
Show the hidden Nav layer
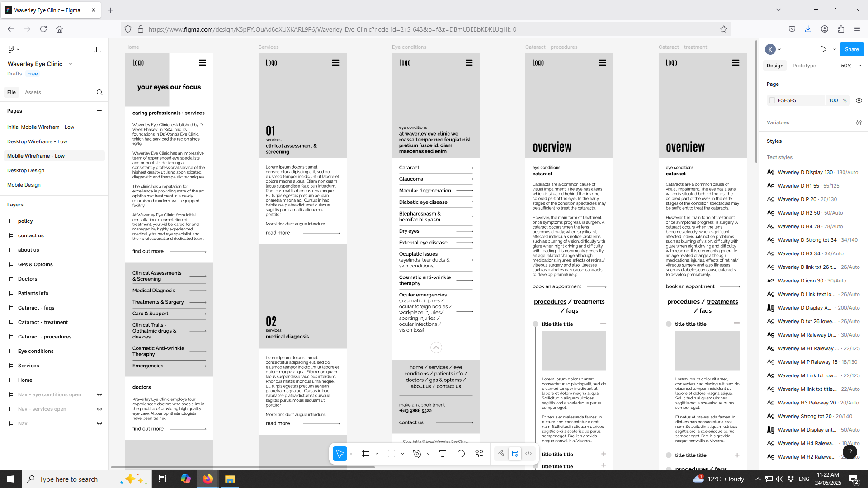pos(99,423)
